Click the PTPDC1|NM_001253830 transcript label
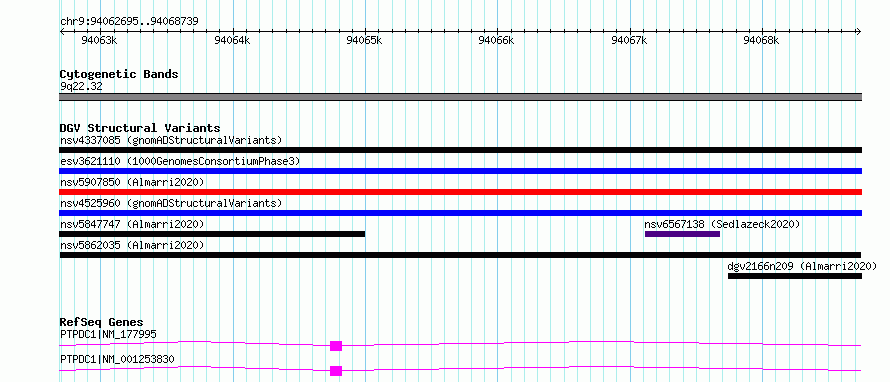This screenshot has height=382, width=890. point(117,359)
